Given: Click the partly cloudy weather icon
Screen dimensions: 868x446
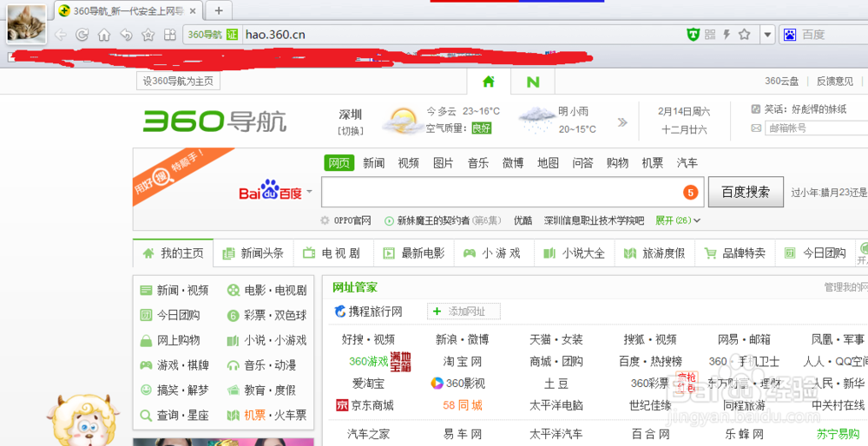Looking at the screenshot, I should click(403, 120).
